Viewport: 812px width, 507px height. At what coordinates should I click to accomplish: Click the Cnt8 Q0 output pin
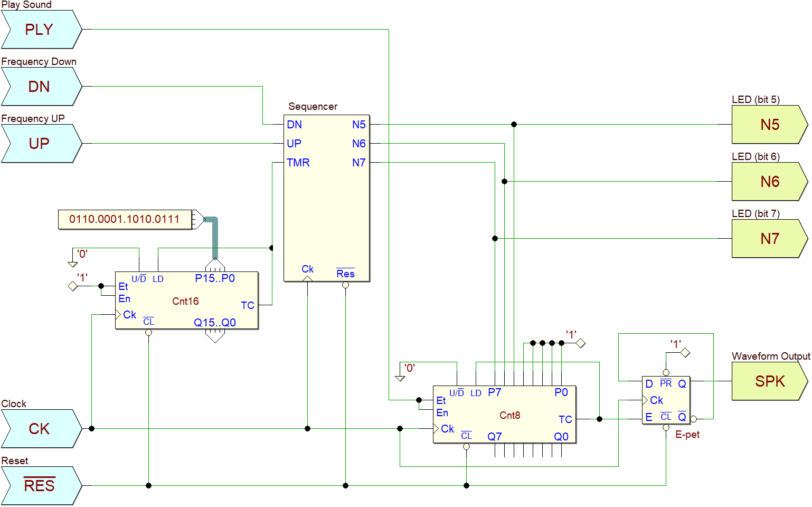(x=561, y=437)
